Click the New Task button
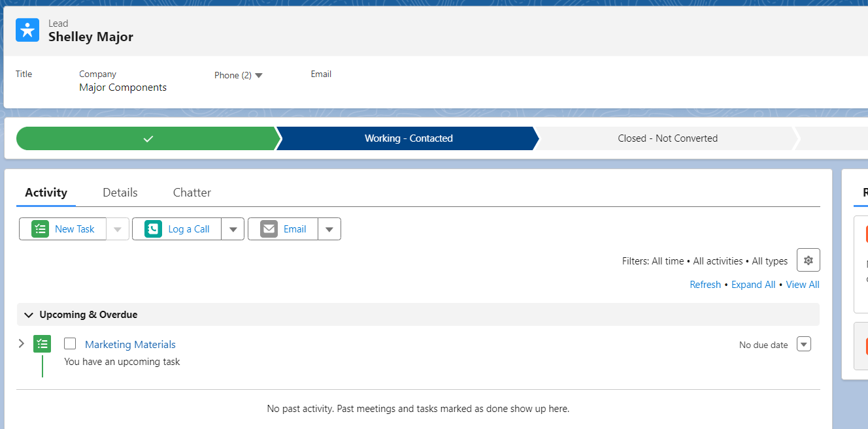The height and width of the screenshot is (429, 868). coord(63,229)
